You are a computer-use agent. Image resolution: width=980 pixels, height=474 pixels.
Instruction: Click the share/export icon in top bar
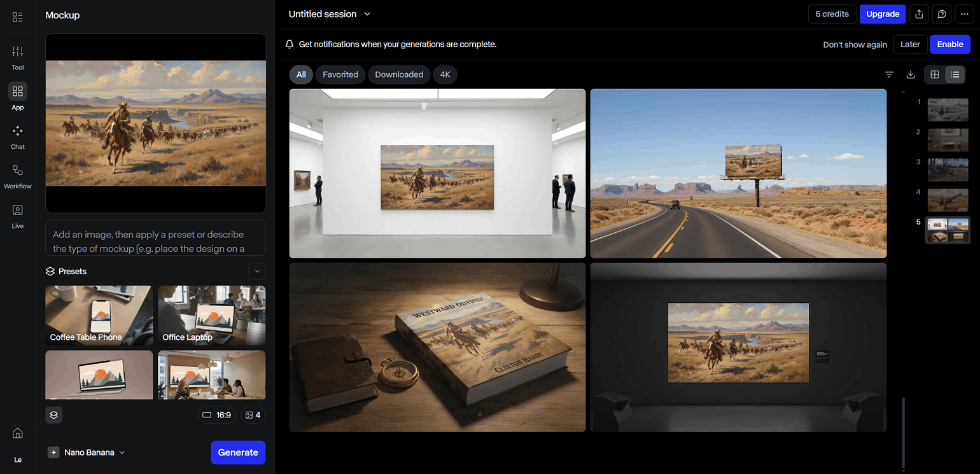tap(919, 14)
